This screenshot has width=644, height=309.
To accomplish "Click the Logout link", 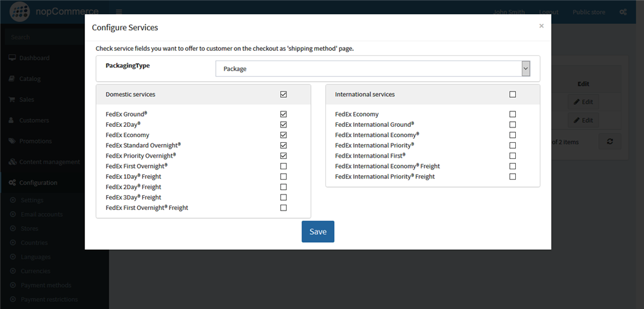I will point(549,12).
